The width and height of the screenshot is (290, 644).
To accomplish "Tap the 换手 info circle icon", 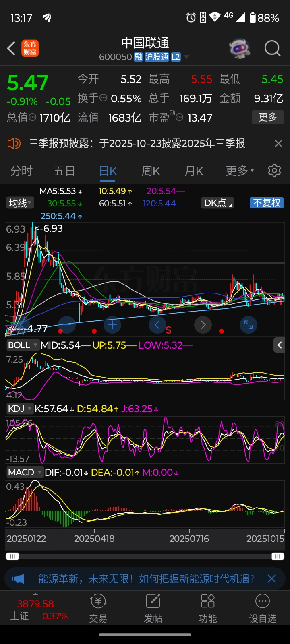I will [x=103, y=98].
